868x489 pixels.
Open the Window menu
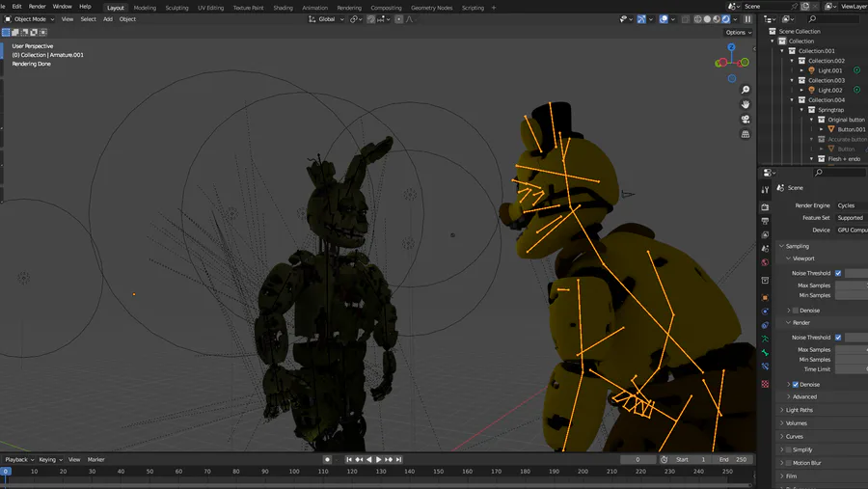pyautogui.click(x=62, y=7)
